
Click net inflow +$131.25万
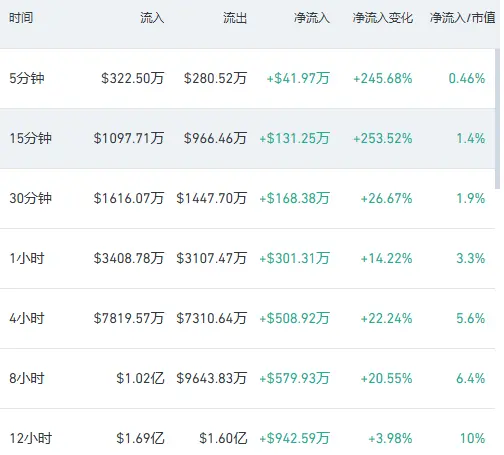click(294, 138)
